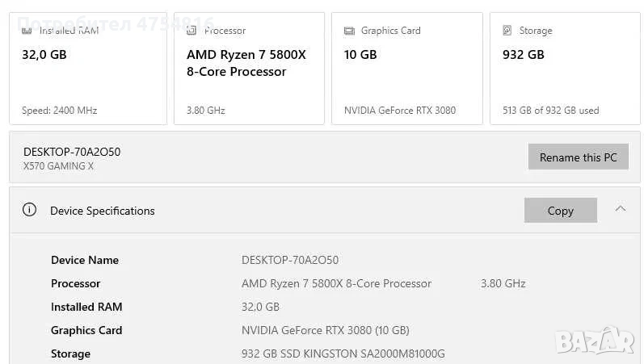Click the Storage drive icon
The image size is (644, 364).
507,31
